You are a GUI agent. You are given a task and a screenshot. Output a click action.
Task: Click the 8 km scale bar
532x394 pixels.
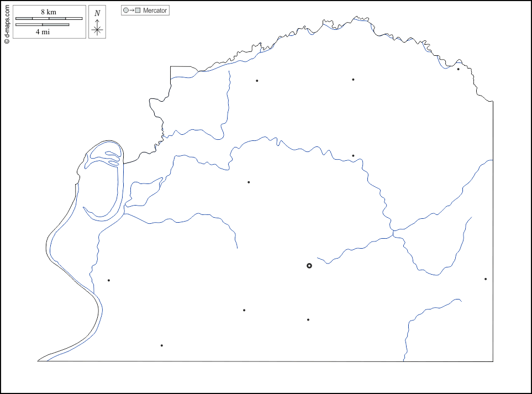click(x=49, y=18)
